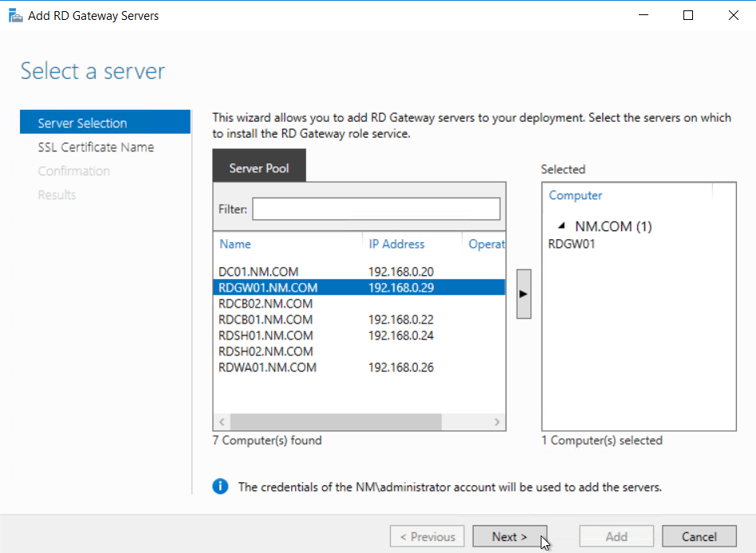Viewport: 756px width, 553px height.
Task: Click the blue information icon near the credentials note
Action: pyautogui.click(x=220, y=486)
